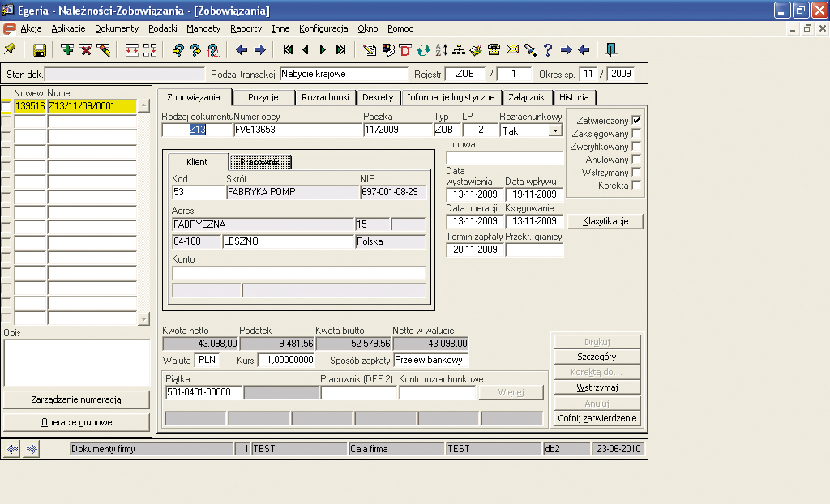Sort records with the A-Z icon

click(441, 49)
